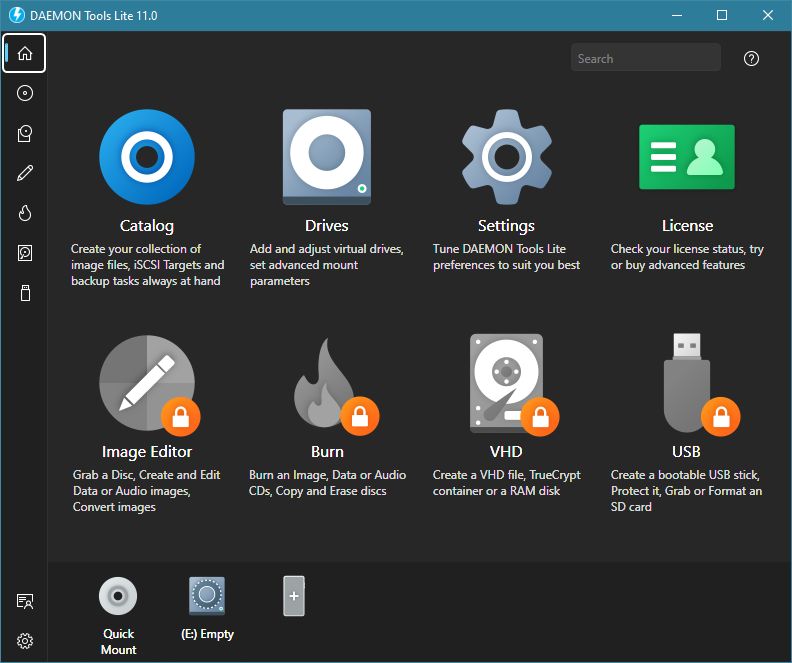Click the USB heading text
792x663 pixels.
[686, 451]
